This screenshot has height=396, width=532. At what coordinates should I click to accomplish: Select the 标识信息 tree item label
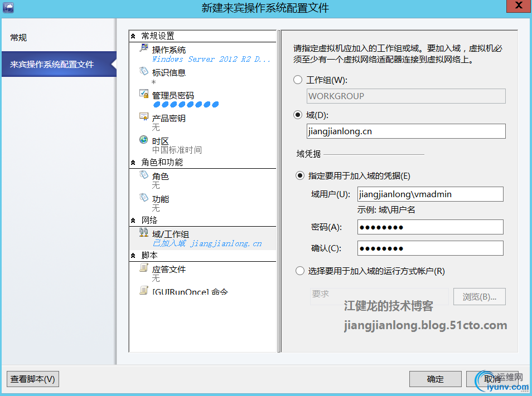pos(169,73)
